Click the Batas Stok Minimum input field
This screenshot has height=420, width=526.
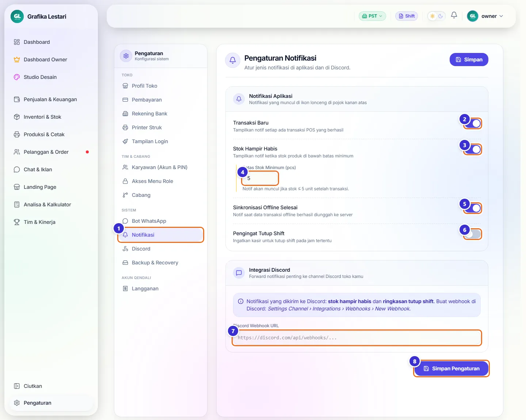(260, 178)
